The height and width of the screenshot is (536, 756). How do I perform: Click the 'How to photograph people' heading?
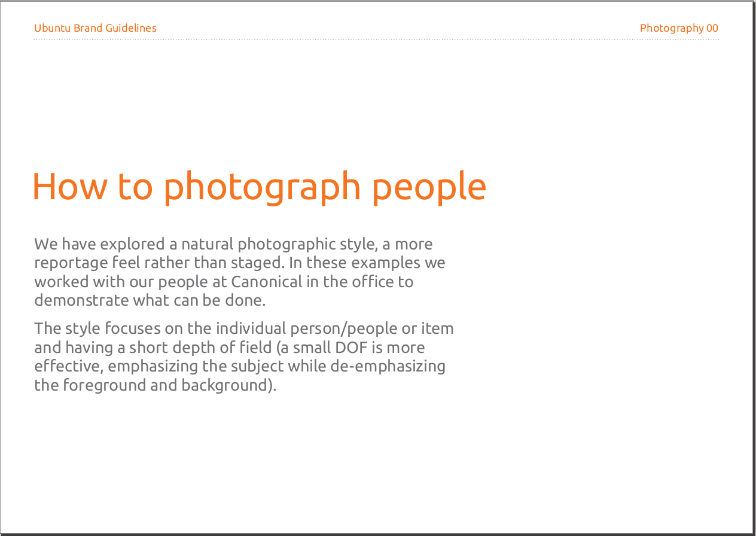coord(259,187)
